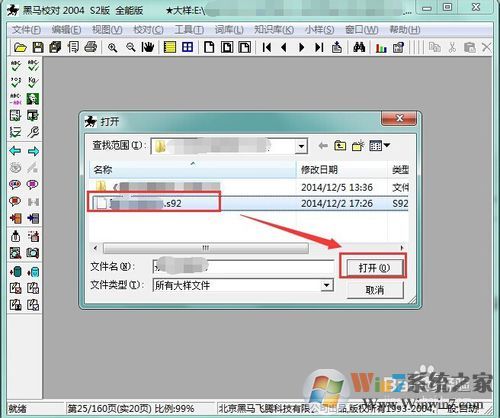
Task: Click the open folder icon in toolbar
Action: pyautogui.click(x=20, y=47)
